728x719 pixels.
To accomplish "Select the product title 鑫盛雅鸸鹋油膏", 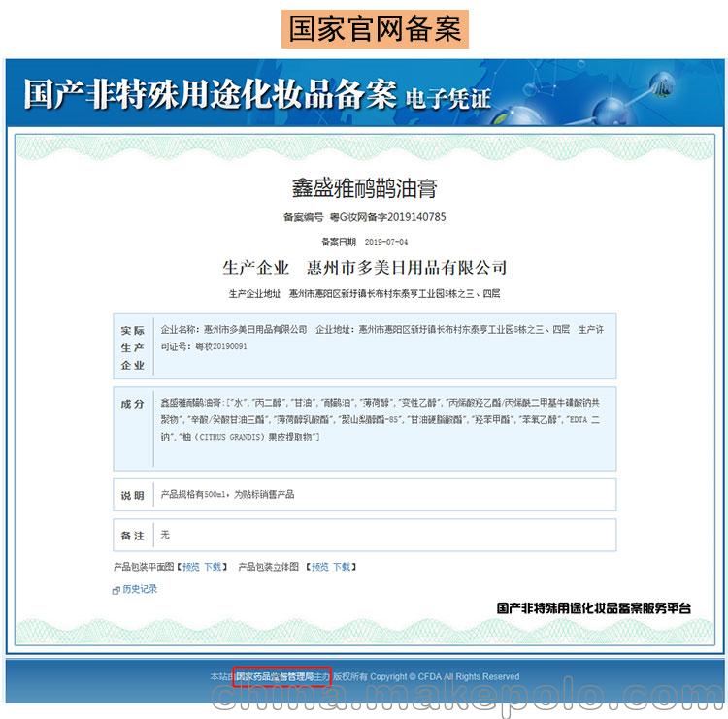I will [x=364, y=188].
